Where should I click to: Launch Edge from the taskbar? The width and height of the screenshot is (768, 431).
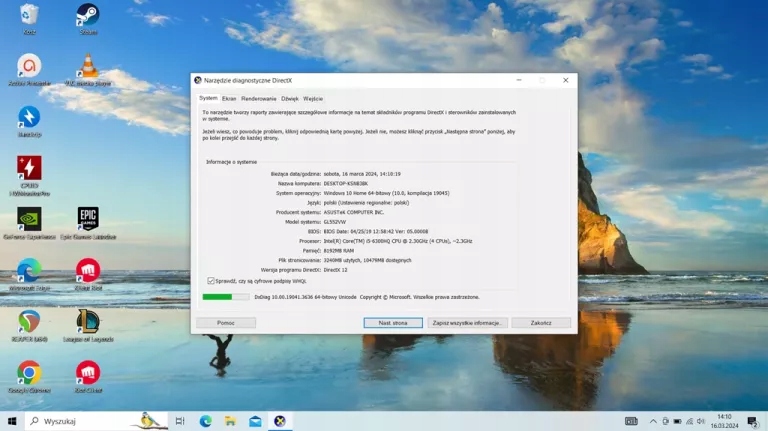tap(205, 421)
